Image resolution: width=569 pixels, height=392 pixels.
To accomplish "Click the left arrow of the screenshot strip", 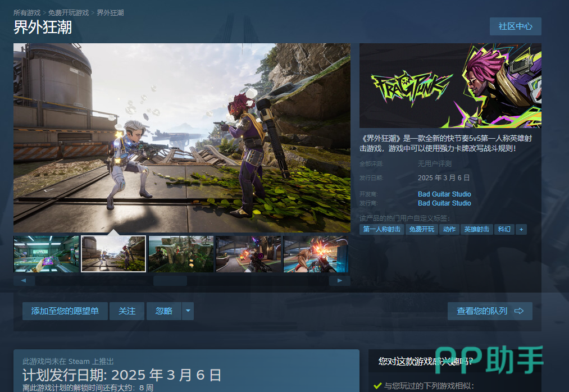I will point(24,281).
